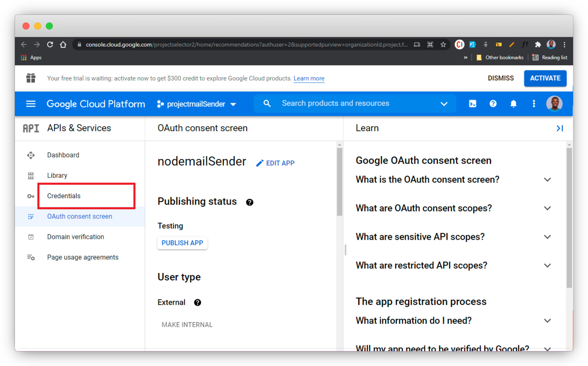588x366 pixels.
Task: Click the Domain verification checkbox icon
Action: (x=31, y=237)
